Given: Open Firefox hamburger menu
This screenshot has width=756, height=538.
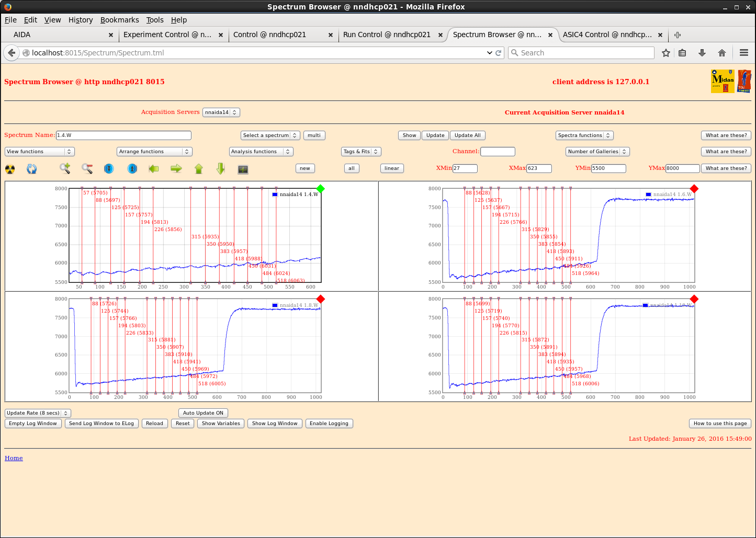Looking at the screenshot, I should click(x=744, y=53).
